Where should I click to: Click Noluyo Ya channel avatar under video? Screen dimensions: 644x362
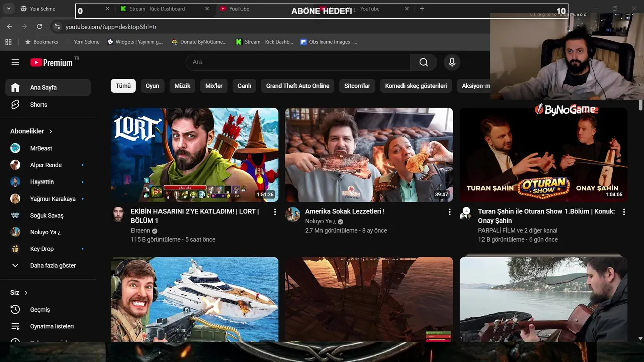click(293, 214)
